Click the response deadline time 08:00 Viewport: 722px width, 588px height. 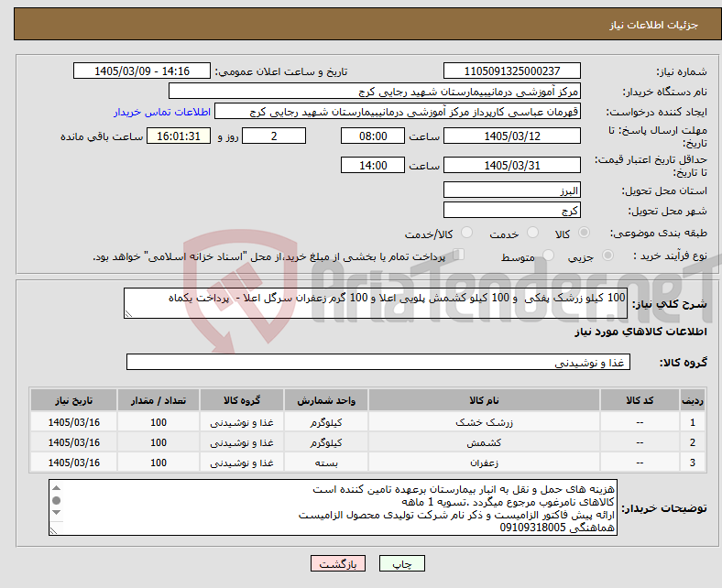click(373, 136)
